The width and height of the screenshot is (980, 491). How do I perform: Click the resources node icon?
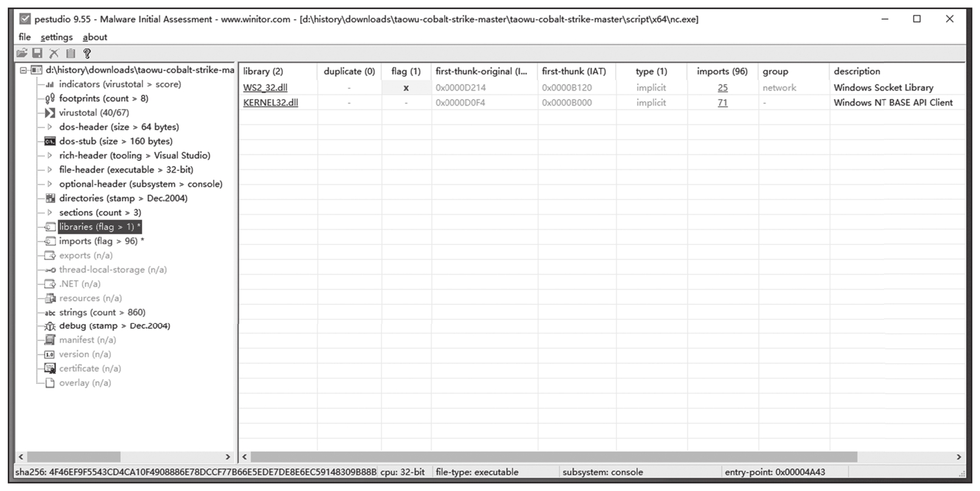pyautogui.click(x=50, y=298)
